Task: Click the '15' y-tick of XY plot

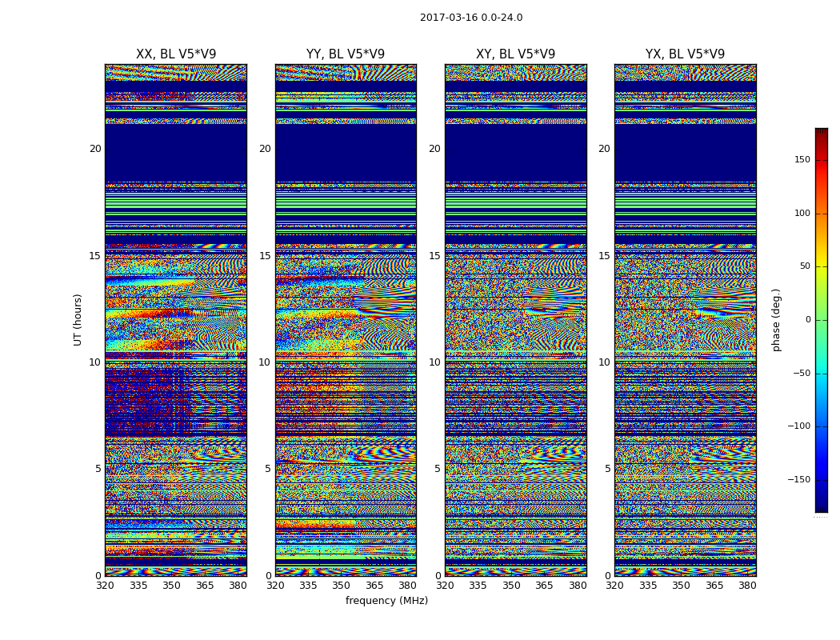Action: [435, 255]
